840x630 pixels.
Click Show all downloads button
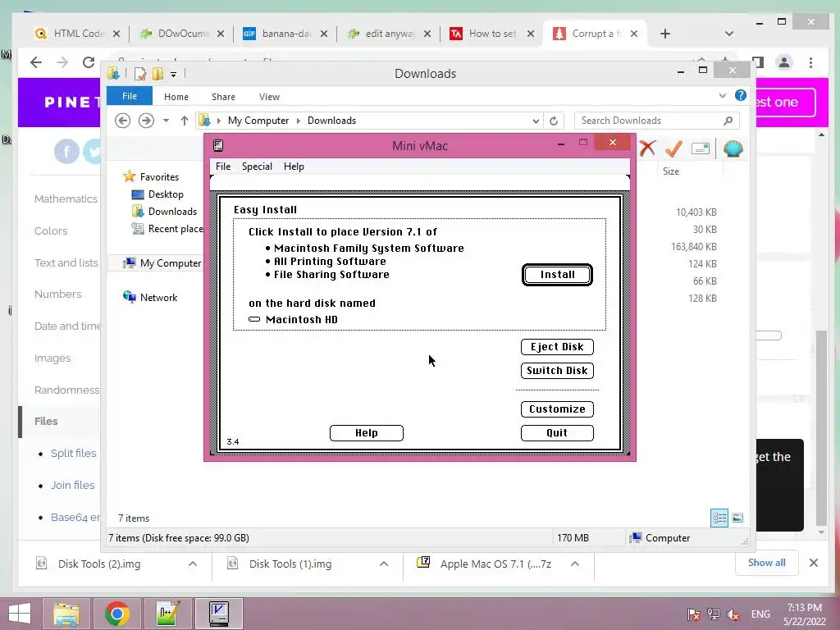[767, 563]
